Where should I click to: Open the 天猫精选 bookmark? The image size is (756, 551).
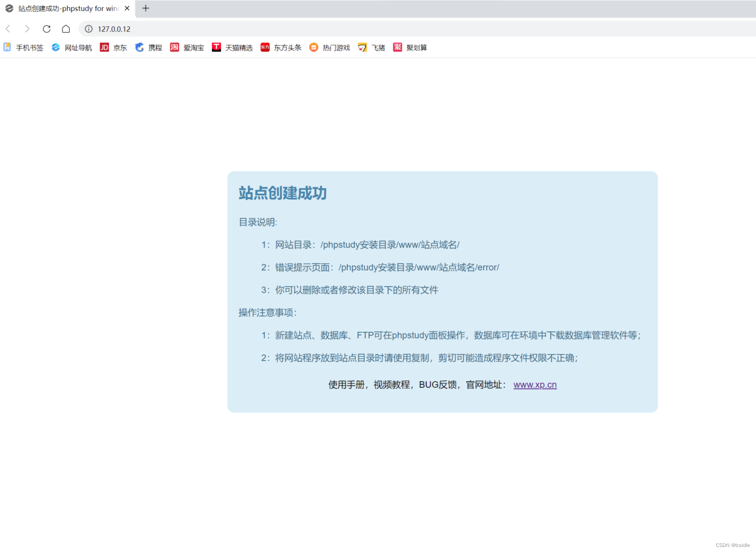point(232,47)
